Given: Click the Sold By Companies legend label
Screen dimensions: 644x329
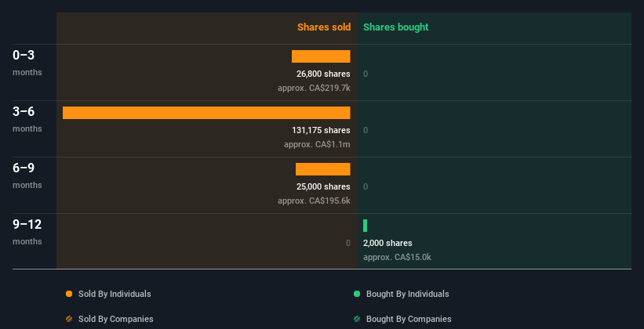Looking at the screenshot, I should tap(116, 319).
